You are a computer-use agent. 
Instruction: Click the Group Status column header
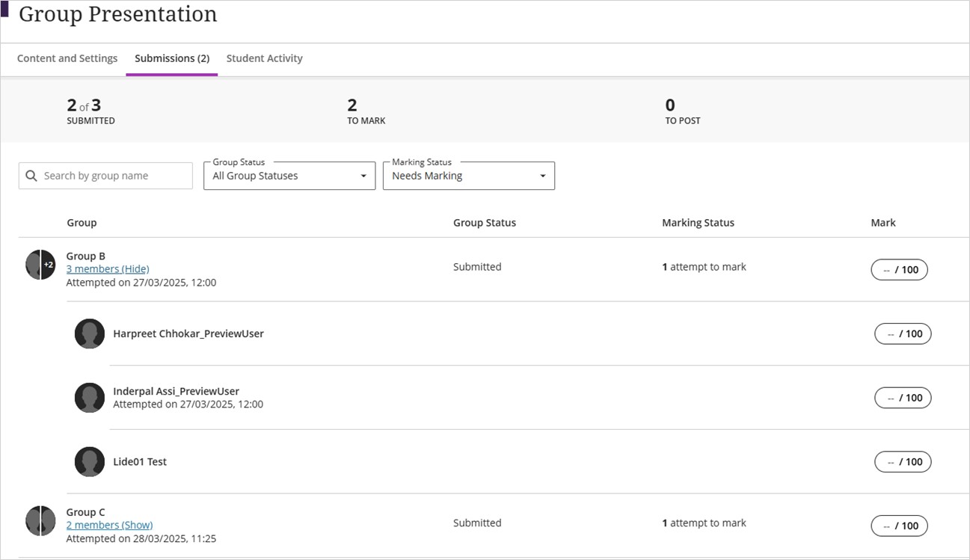click(485, 223)
